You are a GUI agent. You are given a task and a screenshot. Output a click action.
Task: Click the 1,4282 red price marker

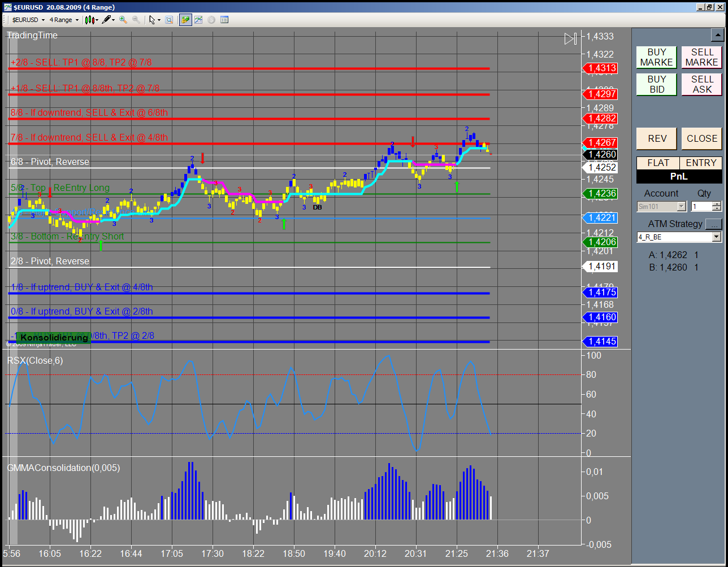click(x=599, y=119)
